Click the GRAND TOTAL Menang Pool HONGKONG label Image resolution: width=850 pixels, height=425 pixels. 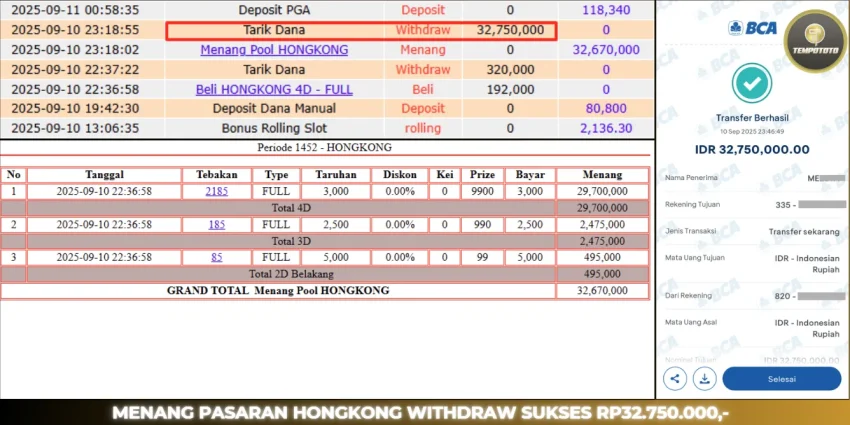tap(278, 291)
